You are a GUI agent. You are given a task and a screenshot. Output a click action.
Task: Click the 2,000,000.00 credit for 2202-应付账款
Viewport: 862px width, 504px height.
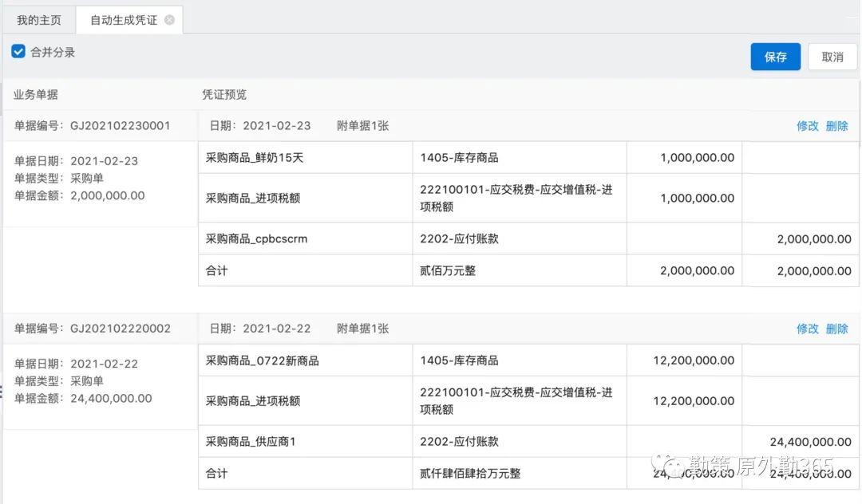[814, 239]
